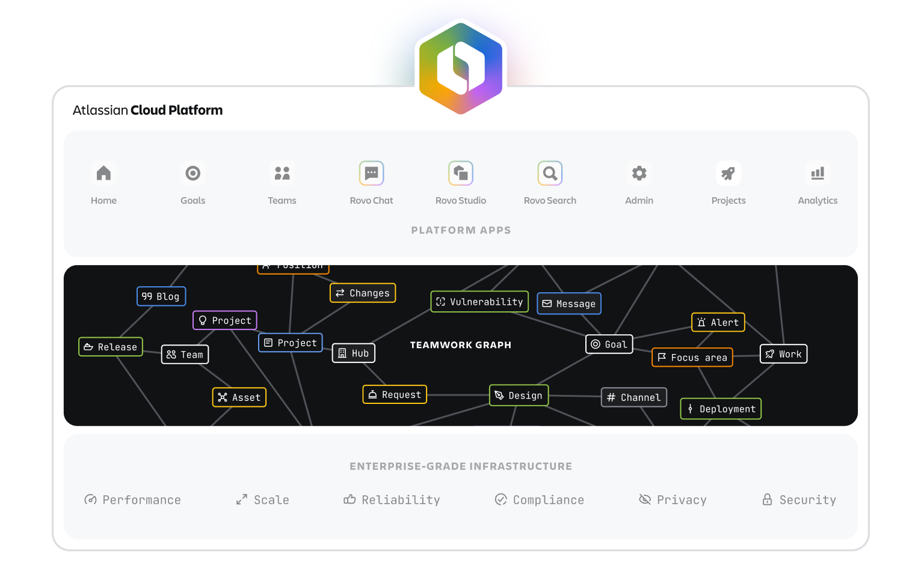The height and width of the screenshot is (565, 924).
Task: Select the Projects rocket icon
Action: click(x=728, y=174)
